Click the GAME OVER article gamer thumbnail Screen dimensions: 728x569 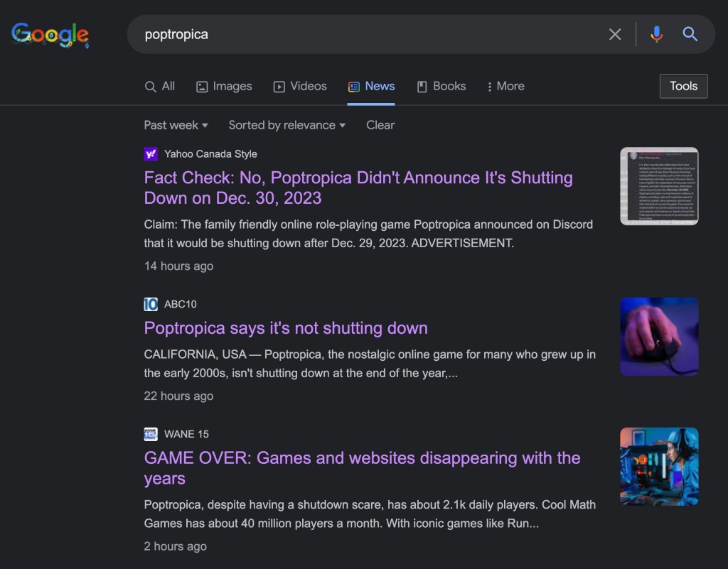659,466
